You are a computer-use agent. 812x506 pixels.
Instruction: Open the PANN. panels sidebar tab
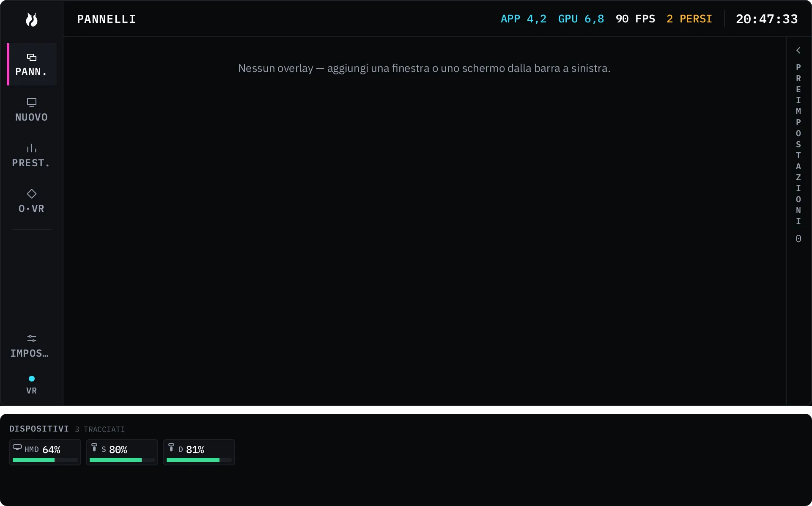(x=32, y=64)
